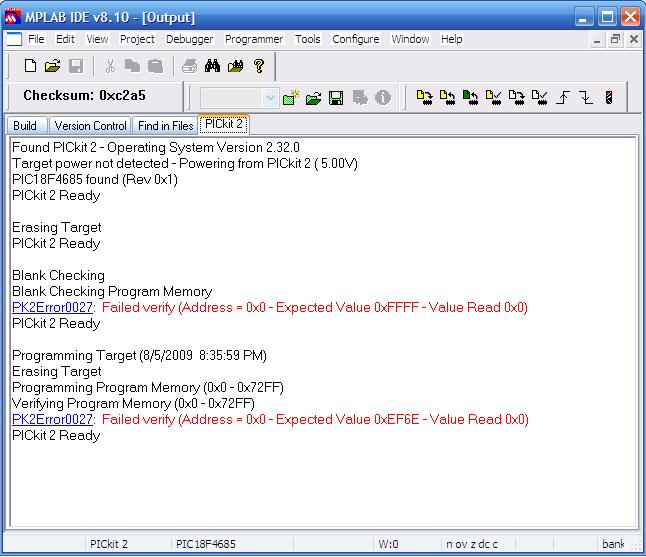
Task: Click the grayed Save file icon
Action: click(76, 66)
